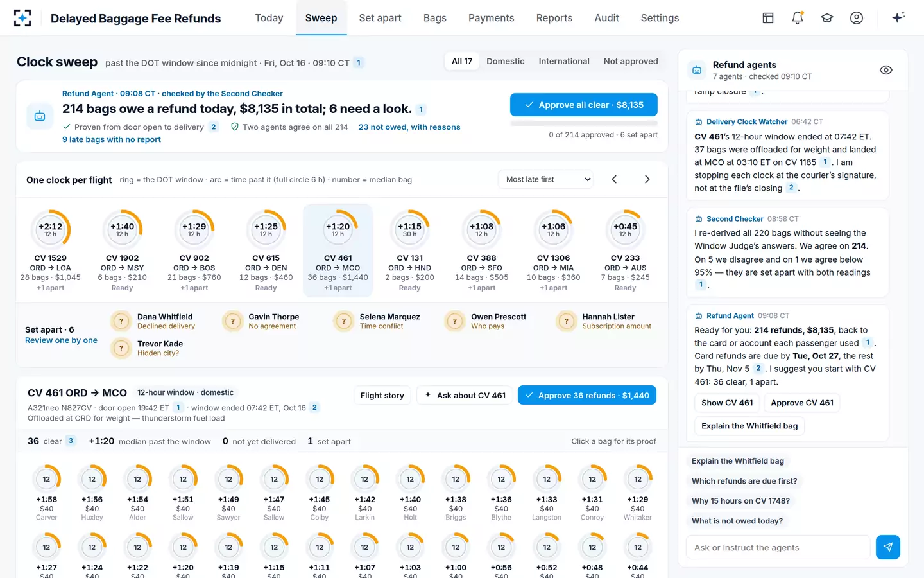This screenshot has width=924, height=578.
Task: Open Selena Marquez's question mark badge
Action: click(x=344, y=321)
